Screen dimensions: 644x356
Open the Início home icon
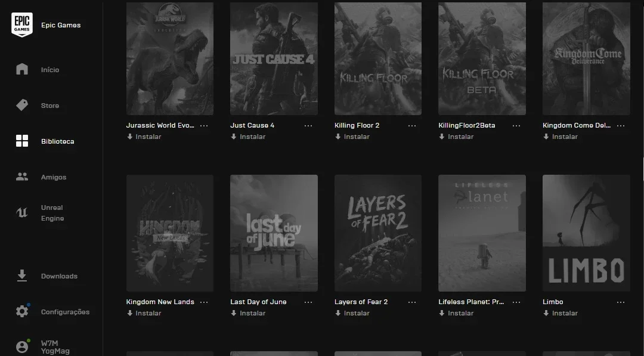(22, 69)
